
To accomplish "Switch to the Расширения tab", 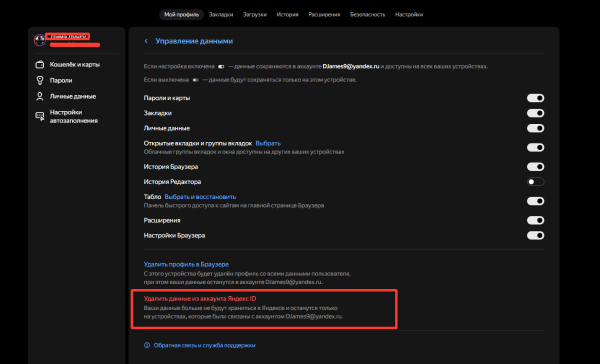I will pos(324,15).
